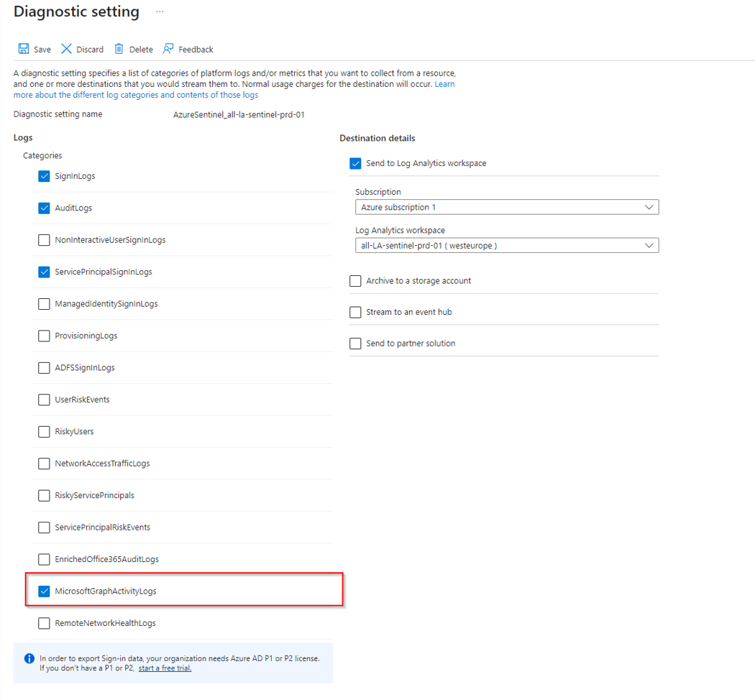The width and height of the screenshot is (755, 700).
Task: Enable NonInteractiveUserSignInLogs collection
Action: click(44, 239)
